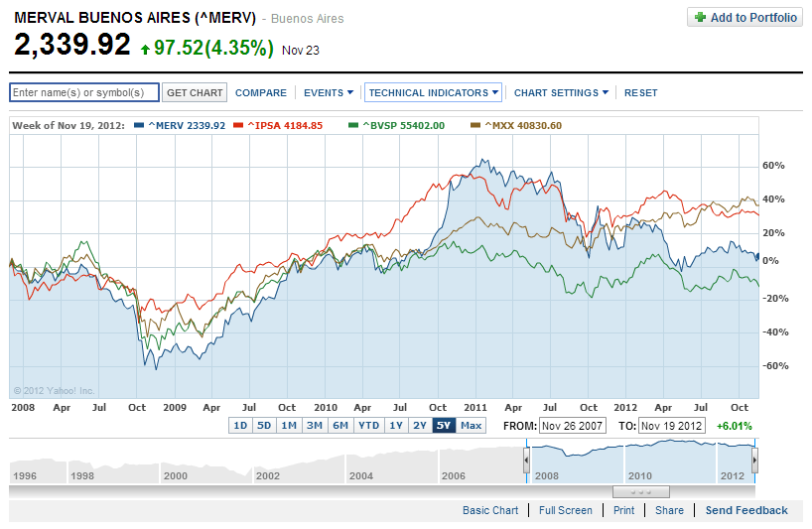Image resolution: width=812 pixels, height=529 pixels.
Task: Open the COMPARE option
Action: (x=260, y=92)
